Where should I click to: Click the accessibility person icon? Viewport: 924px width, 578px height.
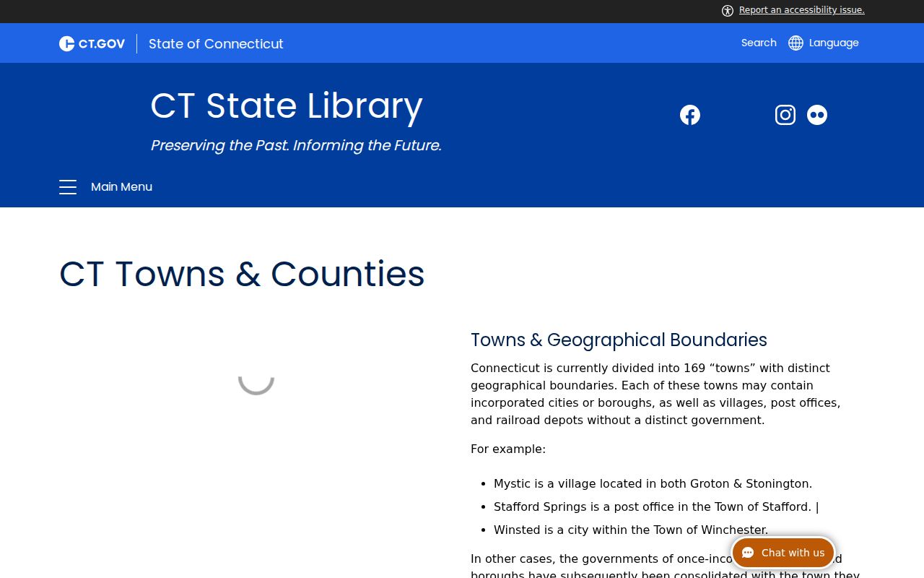point(728,10)
